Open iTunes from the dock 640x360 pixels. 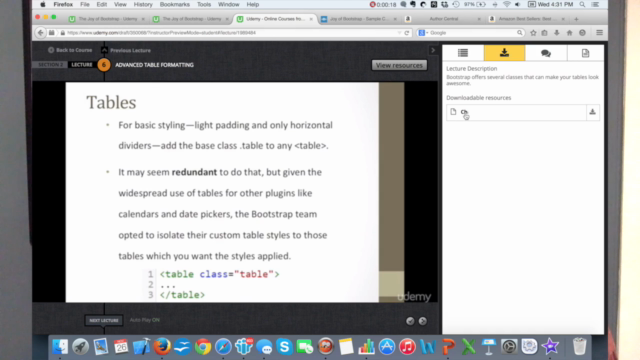click(x=407, y=347)
